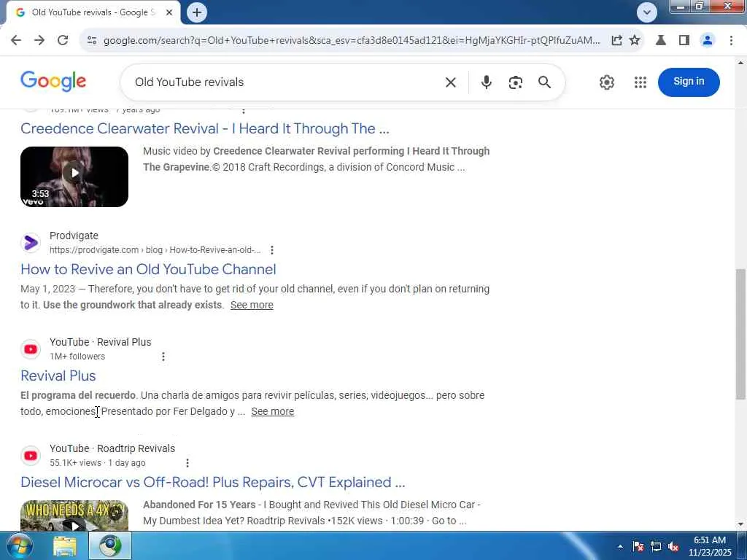
Task: Submit search with magnifier icon
Action: [x=544, y=82]
